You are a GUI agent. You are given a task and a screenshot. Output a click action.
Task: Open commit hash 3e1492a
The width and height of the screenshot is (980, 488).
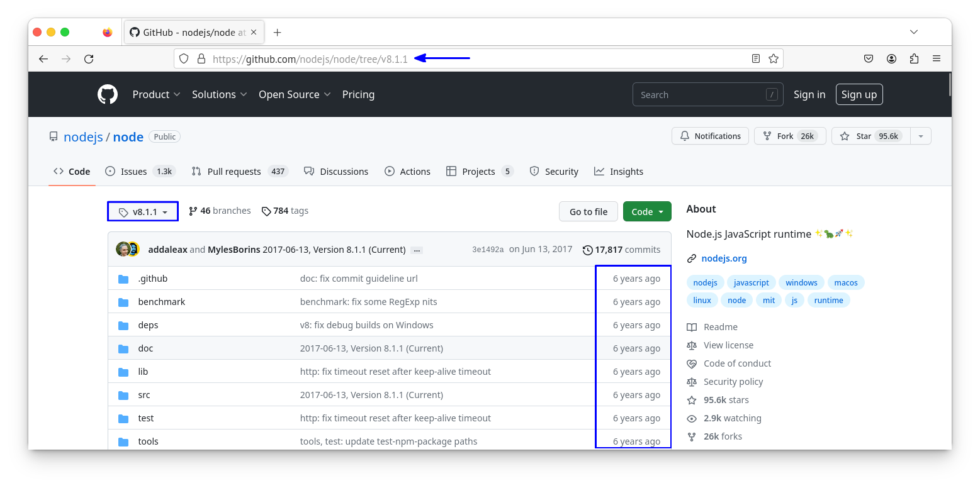click(x=488, y=250)
